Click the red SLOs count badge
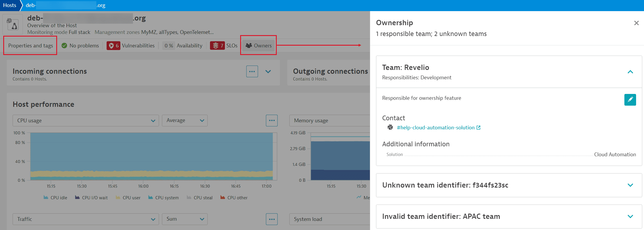 point(217,46)
